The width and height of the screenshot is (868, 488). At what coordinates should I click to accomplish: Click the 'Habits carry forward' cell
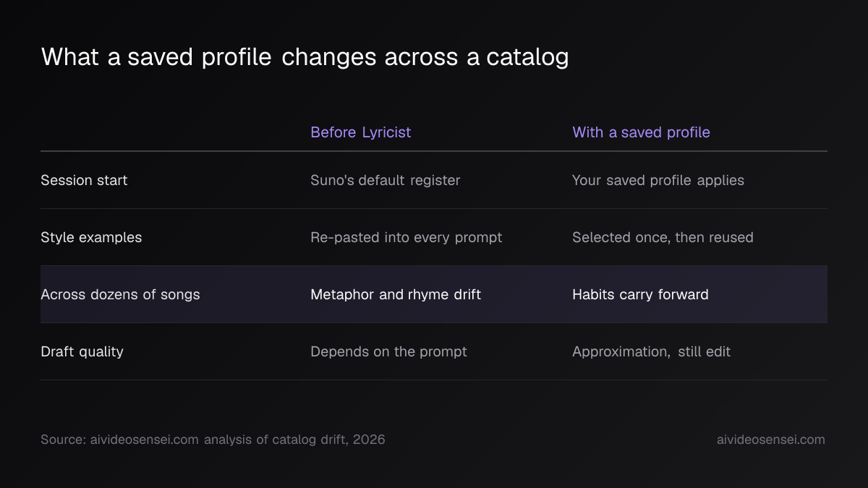coord(640,294)
